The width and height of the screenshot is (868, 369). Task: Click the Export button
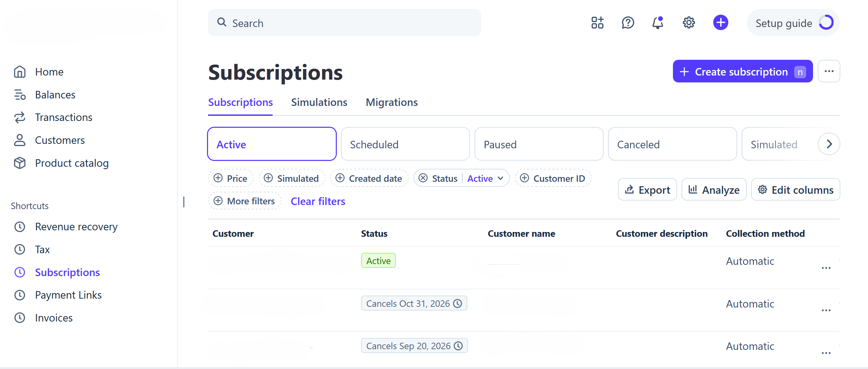(x=647, y=189)
